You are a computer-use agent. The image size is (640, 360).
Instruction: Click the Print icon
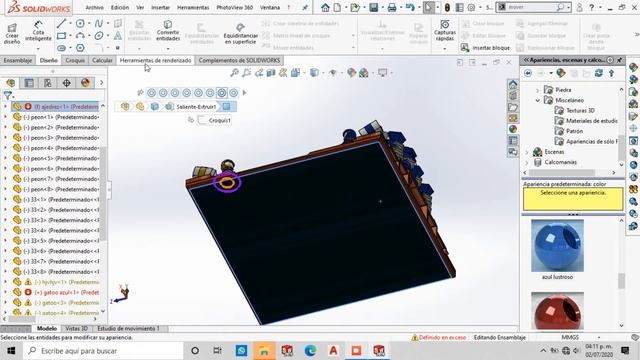pos(392,7)
